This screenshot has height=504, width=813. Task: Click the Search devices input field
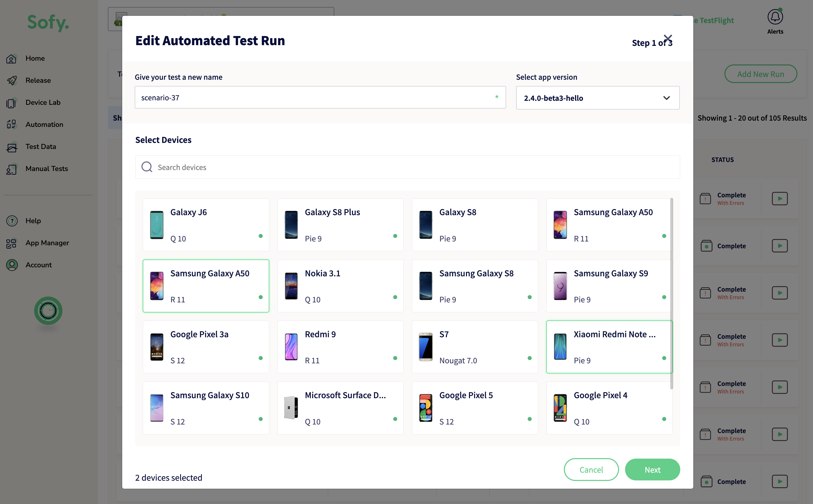408,167
